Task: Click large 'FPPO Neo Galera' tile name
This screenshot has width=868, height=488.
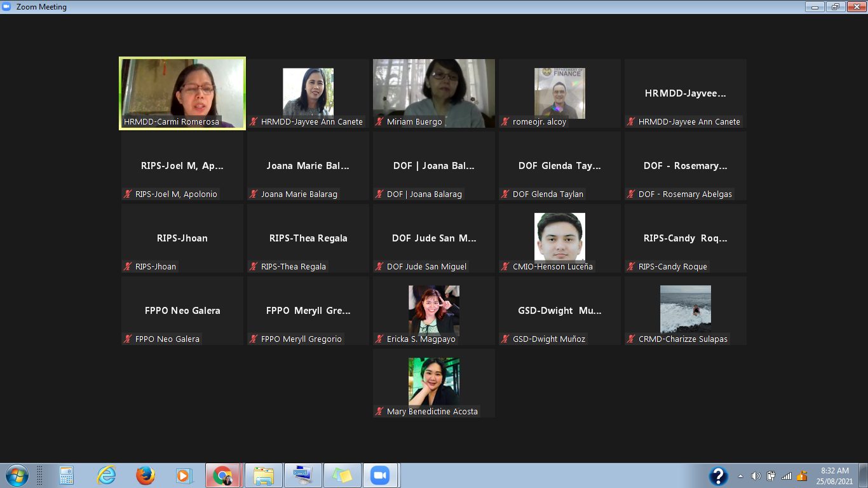Action: 182,311
